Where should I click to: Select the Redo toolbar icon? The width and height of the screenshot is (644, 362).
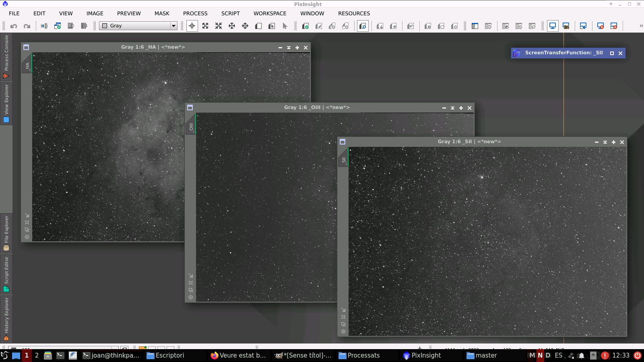pos(27,26)
